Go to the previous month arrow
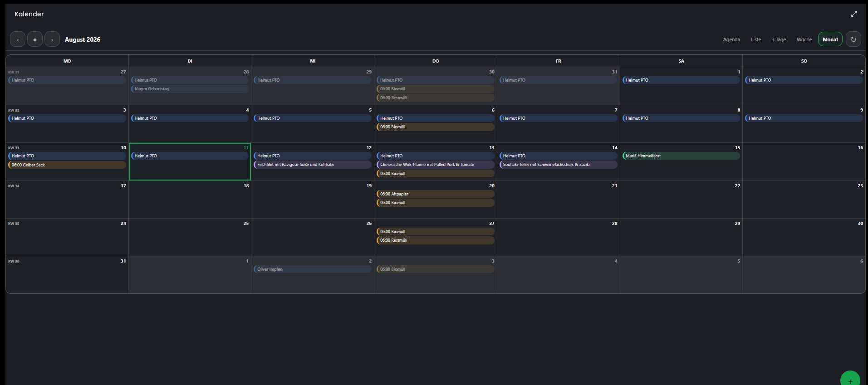 tap(18, 39)
